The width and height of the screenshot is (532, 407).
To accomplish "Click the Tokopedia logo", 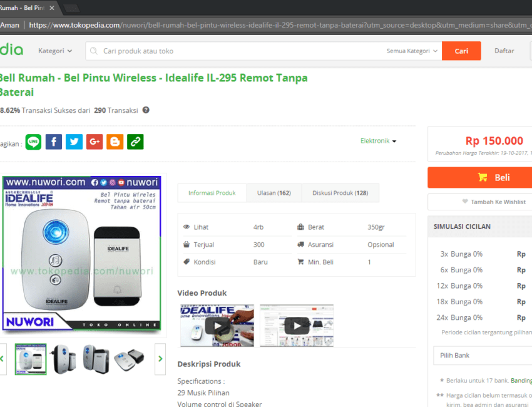I will tap(11, 50).
